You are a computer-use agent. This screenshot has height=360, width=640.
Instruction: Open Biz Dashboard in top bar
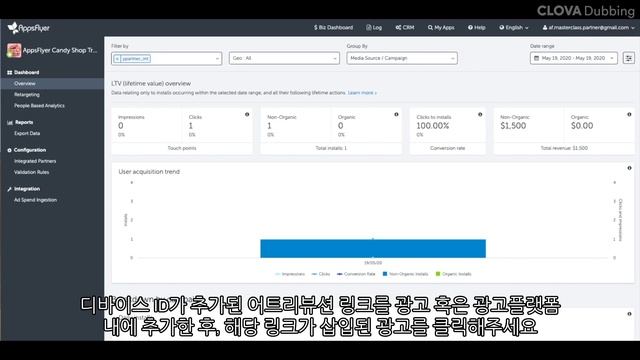[333, 27]
